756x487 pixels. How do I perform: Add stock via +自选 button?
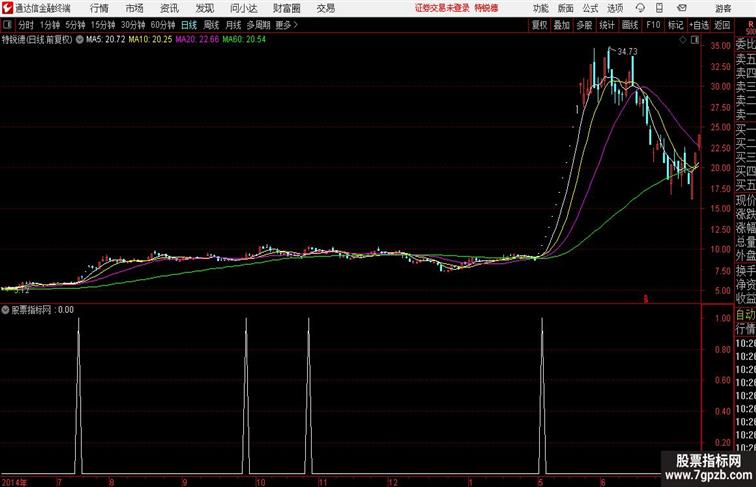pyautogui.click(x=699, y=25)
